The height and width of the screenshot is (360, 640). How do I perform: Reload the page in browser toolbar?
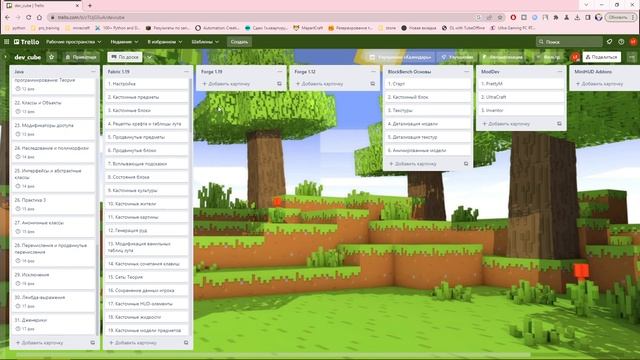tap(29, 17)
